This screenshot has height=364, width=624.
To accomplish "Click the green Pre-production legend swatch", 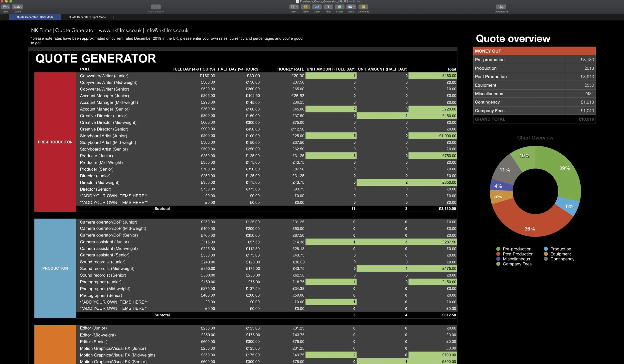I will point(498,249).
